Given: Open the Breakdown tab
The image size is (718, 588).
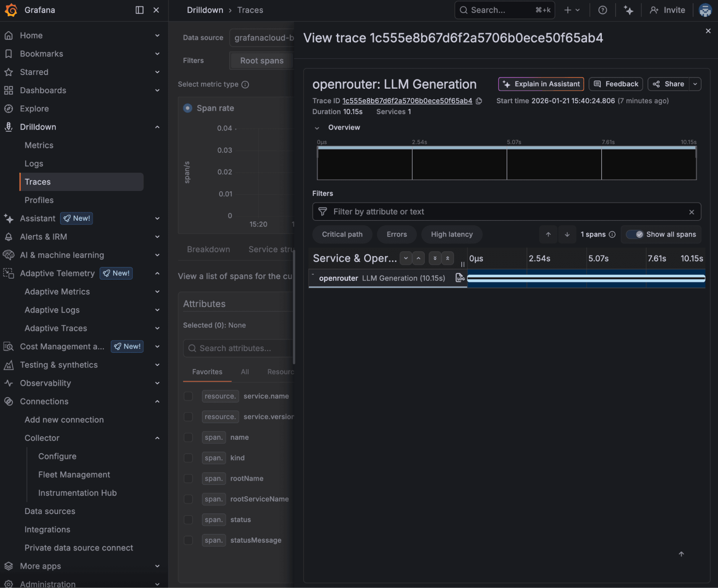Looking at the screenshot, I should tap(208, 249).
